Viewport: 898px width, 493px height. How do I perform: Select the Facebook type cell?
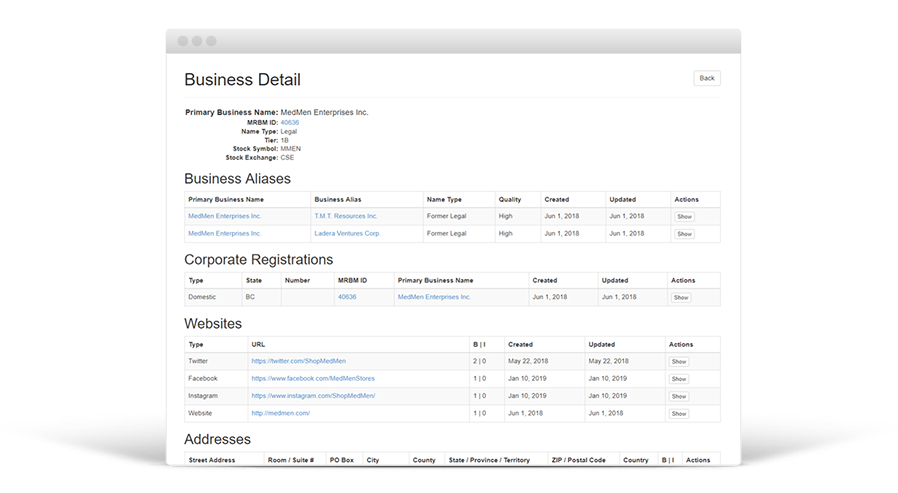[203, 378]
